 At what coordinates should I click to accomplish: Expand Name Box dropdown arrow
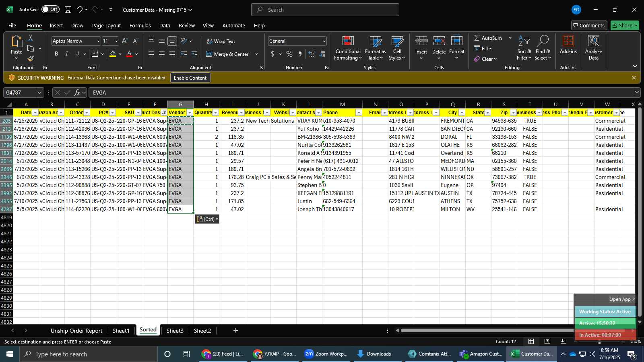pos(39,93)
